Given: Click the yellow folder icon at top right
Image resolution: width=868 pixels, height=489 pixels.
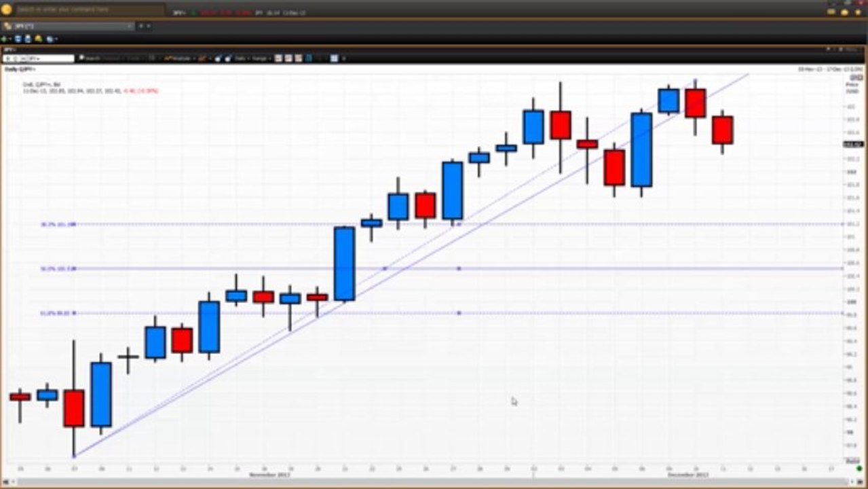Looking at the screenshot, I should click(x=845, y=12).
